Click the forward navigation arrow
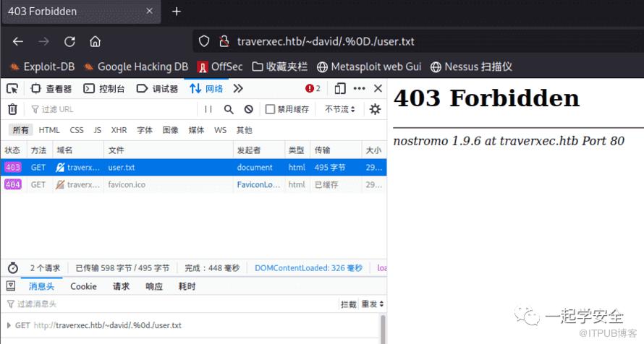644x344 pixels. click(x=43, y=41)
